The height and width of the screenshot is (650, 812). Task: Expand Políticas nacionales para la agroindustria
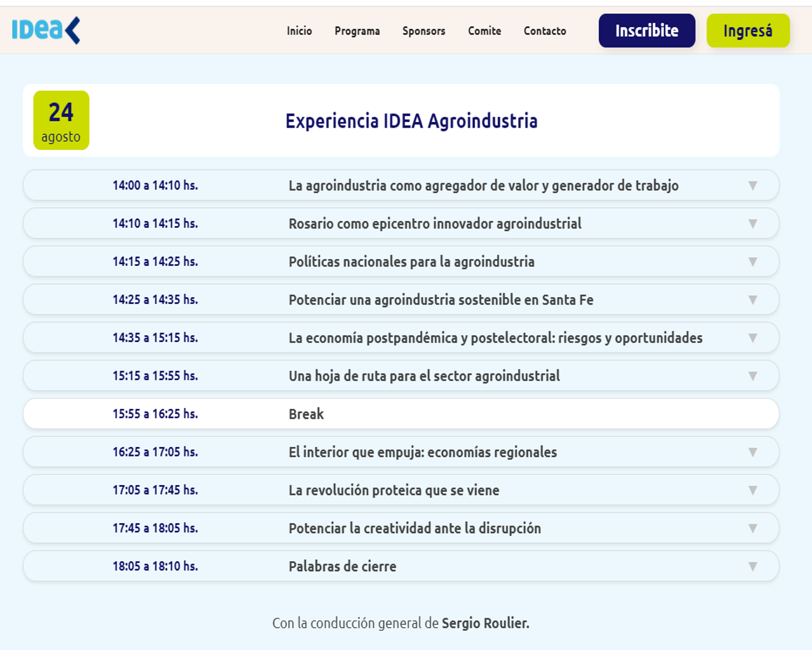pyautogui.click(x=752, y=262)
